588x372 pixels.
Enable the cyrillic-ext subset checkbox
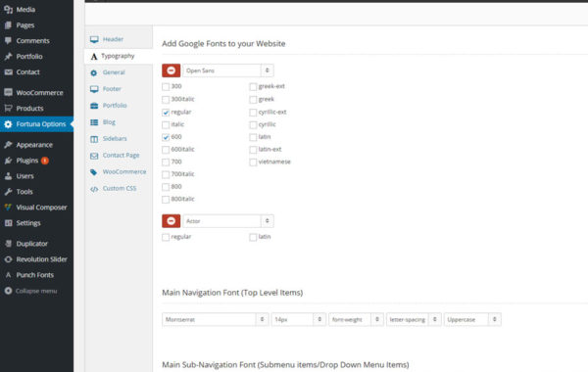click(x=253, y=113)
